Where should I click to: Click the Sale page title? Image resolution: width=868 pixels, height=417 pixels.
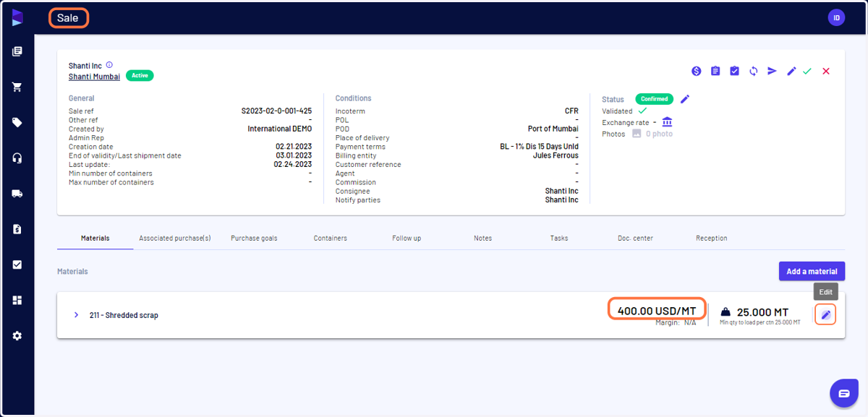[68, 18]
